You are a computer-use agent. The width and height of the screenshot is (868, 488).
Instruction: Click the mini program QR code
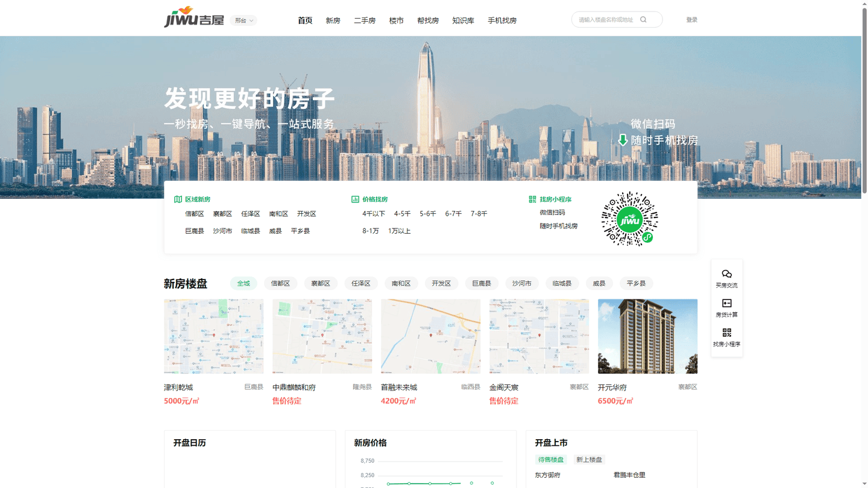click(x=630, y=219)
